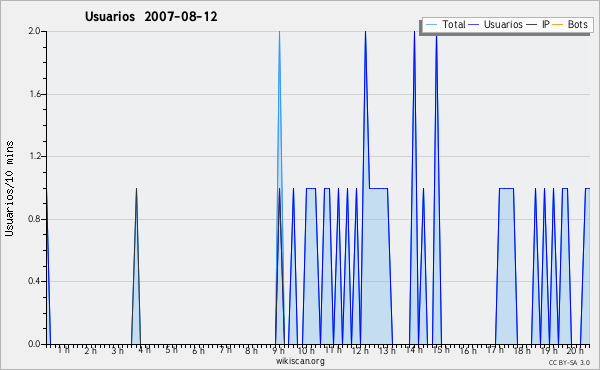600x370 pixels.
Task: Click the y-axis value '1.2'
Action: (x=34, y=156)
